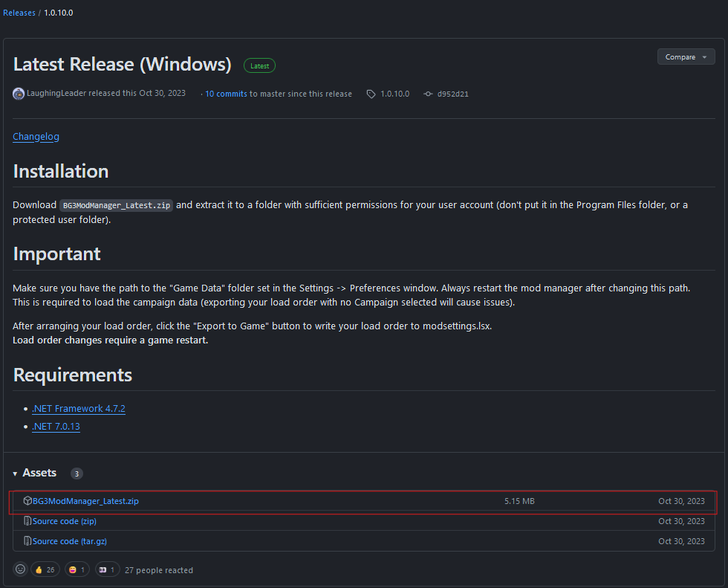Click the tag icon beside version 1.0.10.0
Image resolution: width=728 pixels, height=588 pixels.
pos(370,94)
